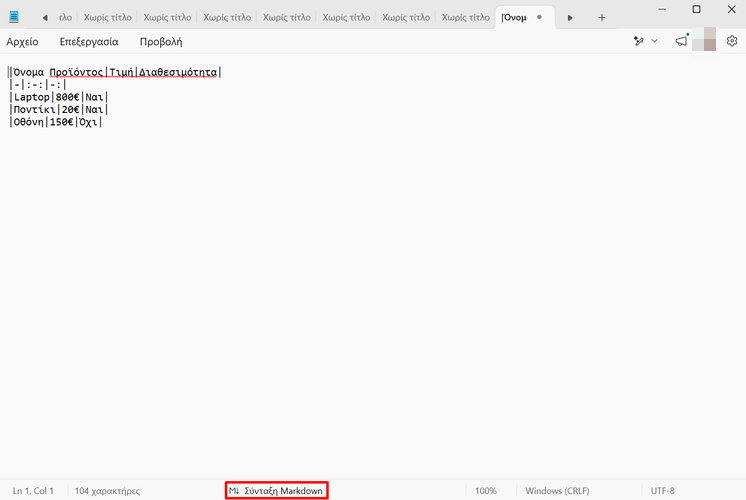Place cursor in the Laptop table row

coord(58,97)
